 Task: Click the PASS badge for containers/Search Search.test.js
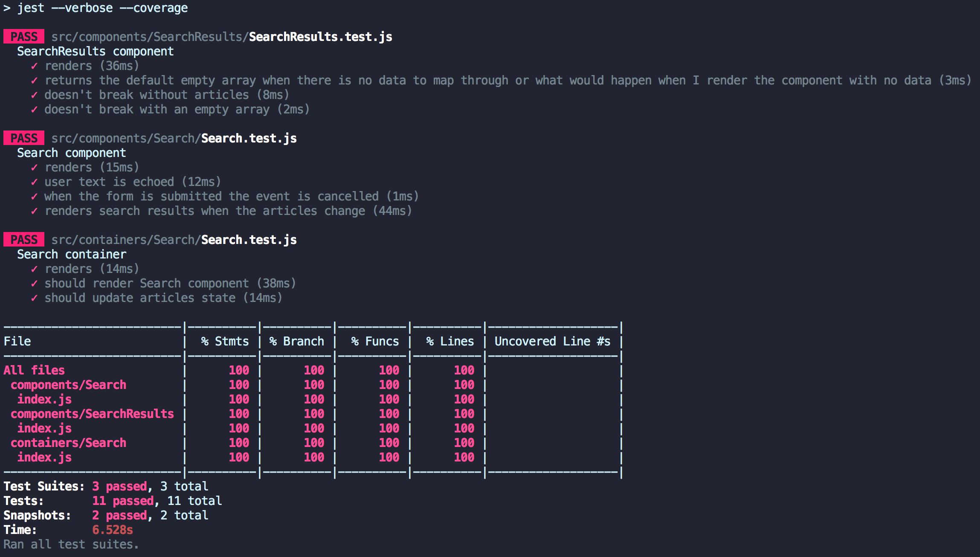pyautogui.click(x=23, y=239)
